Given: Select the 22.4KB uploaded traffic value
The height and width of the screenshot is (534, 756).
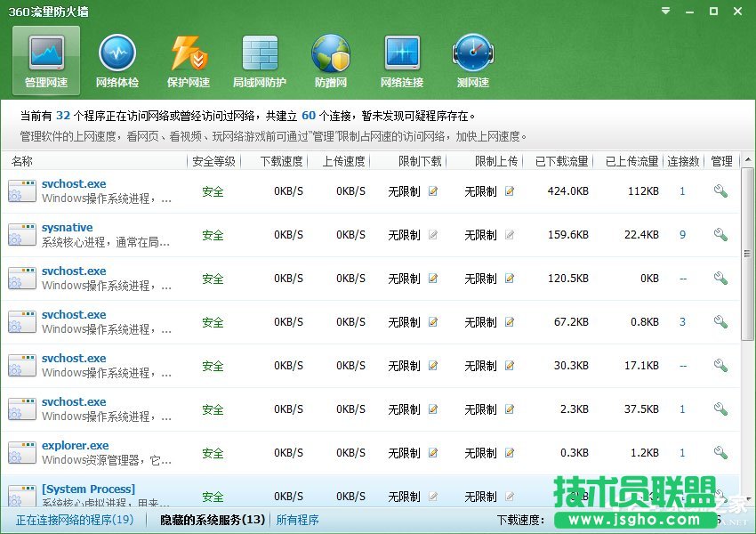Looking at the screenshot, I should (641, 235).
